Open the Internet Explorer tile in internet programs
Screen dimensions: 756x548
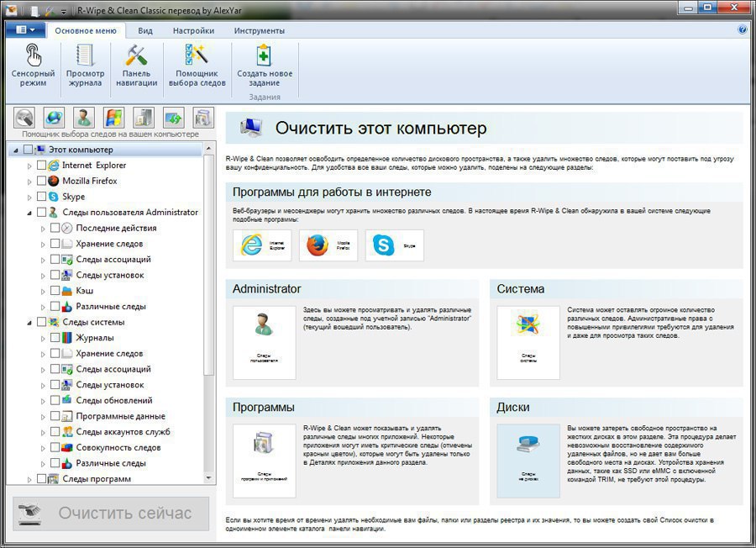click(x=262, y=245)
